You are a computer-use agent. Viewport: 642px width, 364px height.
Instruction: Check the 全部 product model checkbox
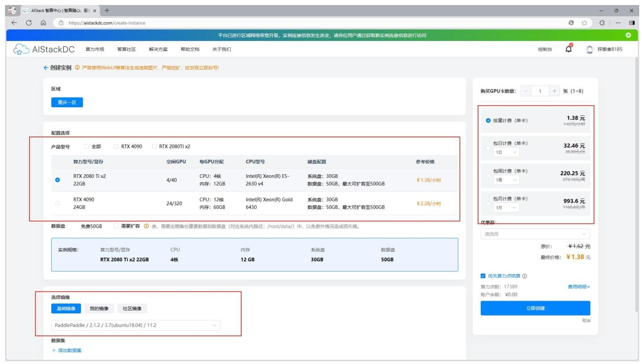[x=87, y=147]
